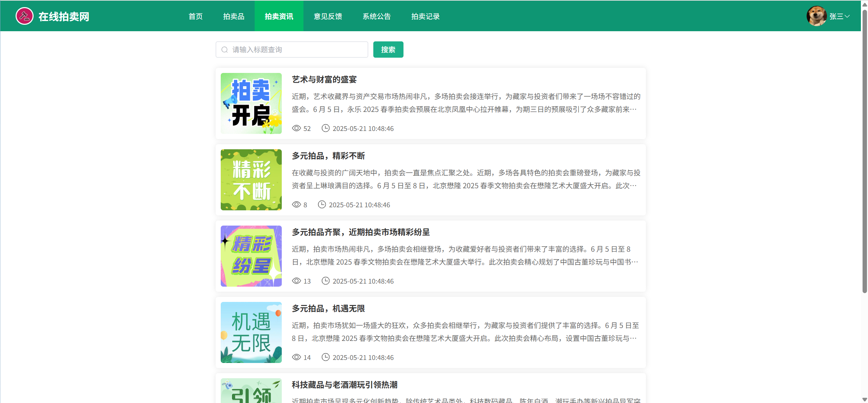Click eye view icon of 多元拍品，精彩不断
The width and height of the screenshot is (868, 403).
coord(296,205)
